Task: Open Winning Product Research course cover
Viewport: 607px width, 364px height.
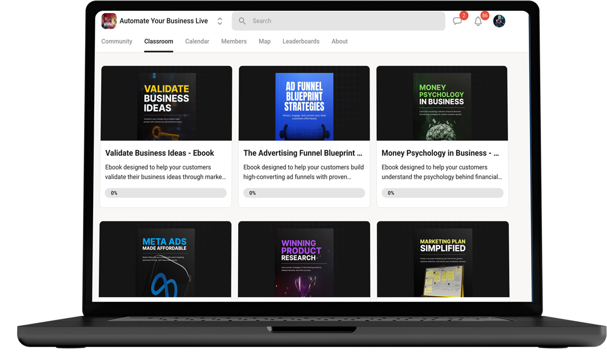Action: 304,260
